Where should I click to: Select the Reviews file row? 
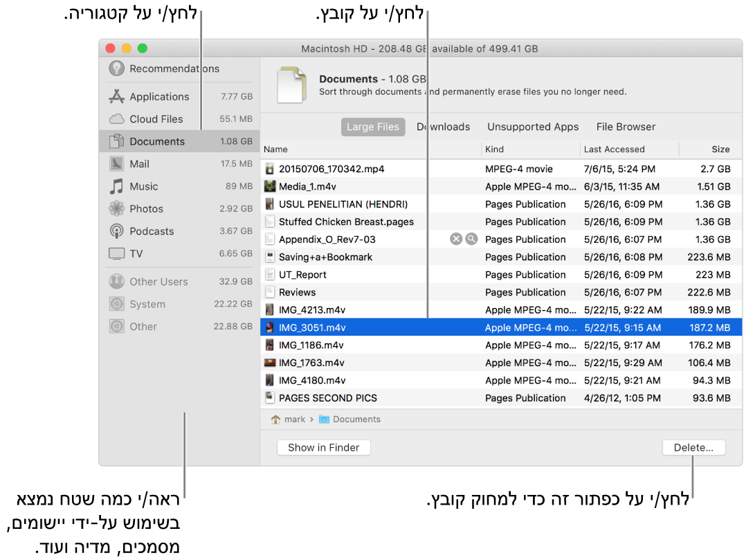[501, 292]
